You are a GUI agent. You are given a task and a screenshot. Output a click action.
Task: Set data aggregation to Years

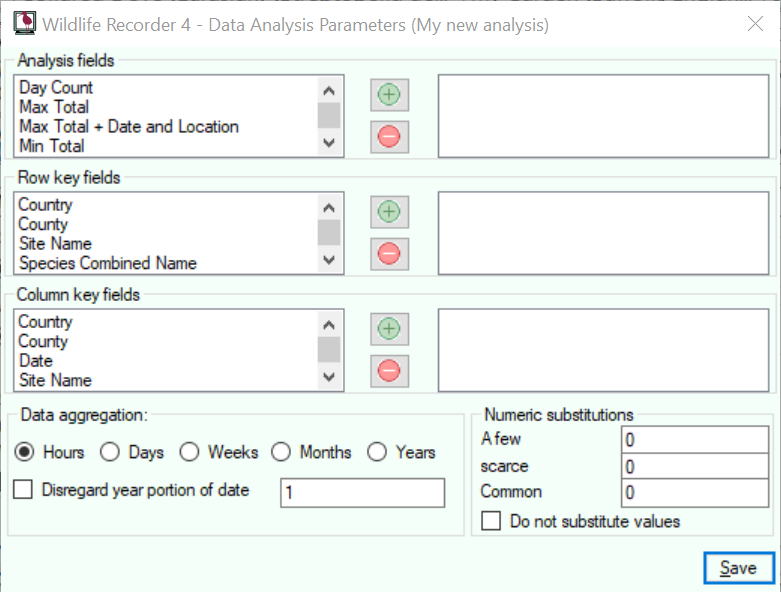(377, 452)
